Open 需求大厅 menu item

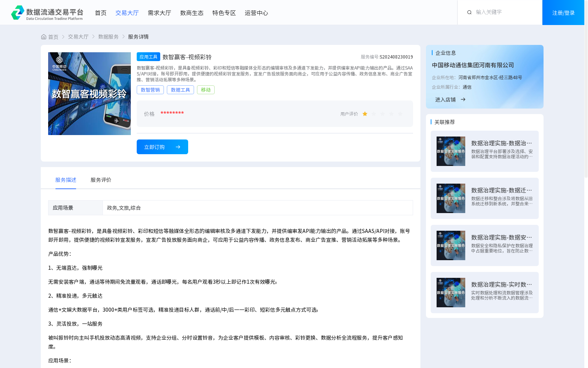click(x=159, y=13)
